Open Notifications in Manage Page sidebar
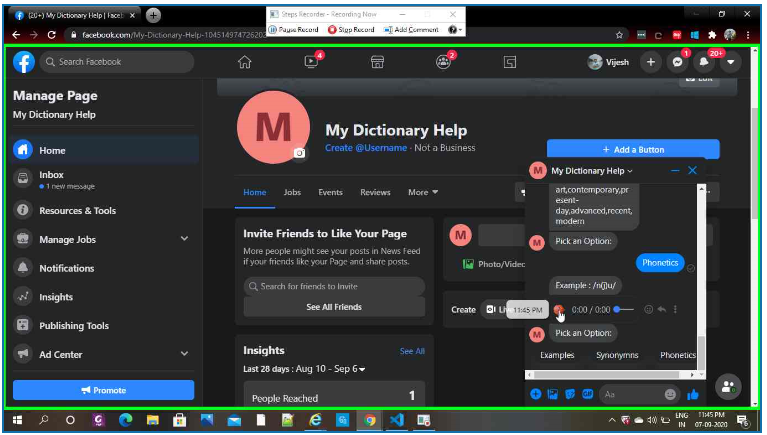 click(x=104, y=268)
